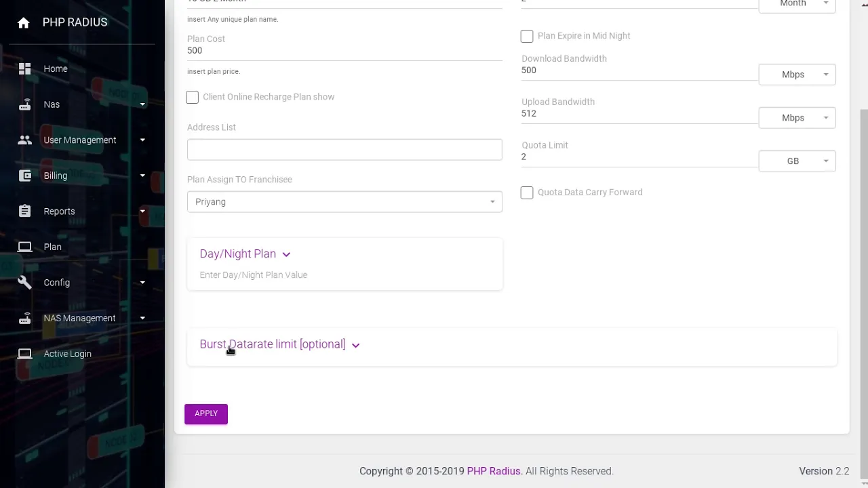The width and height of the screenshot is (868, 488).
Task: Expand the Reports submenu arrow
Action: [x=142, y=211]
